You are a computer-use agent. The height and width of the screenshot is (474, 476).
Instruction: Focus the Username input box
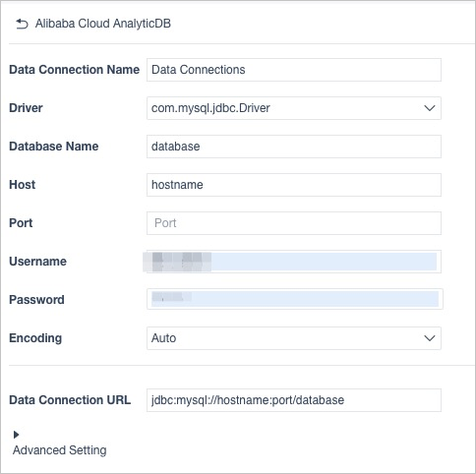pos(294,262)
